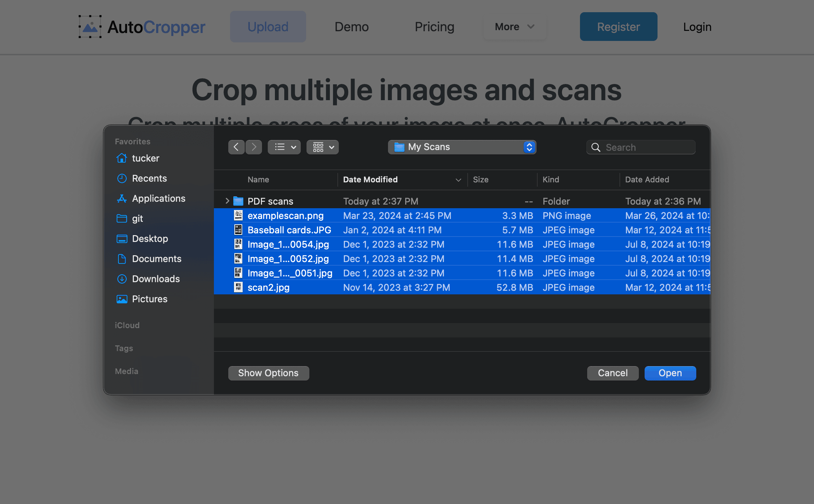Viewport: 814px width, 504px height.
Task: Select Pictures in the sidebar
Action: (150, 299)
